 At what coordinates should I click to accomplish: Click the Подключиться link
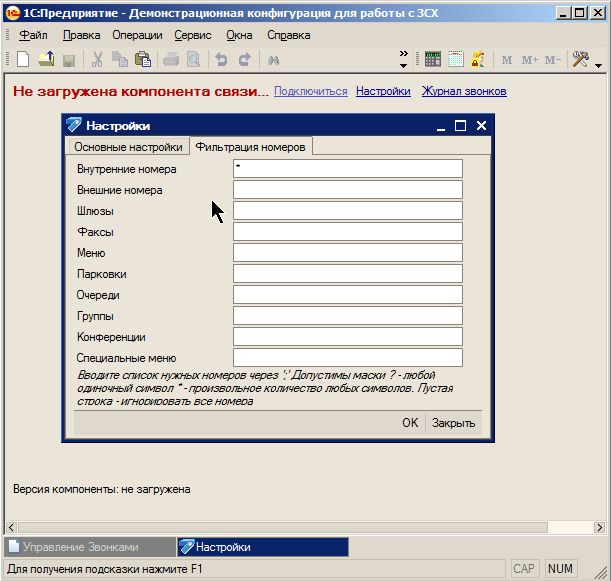coord(310,91)
